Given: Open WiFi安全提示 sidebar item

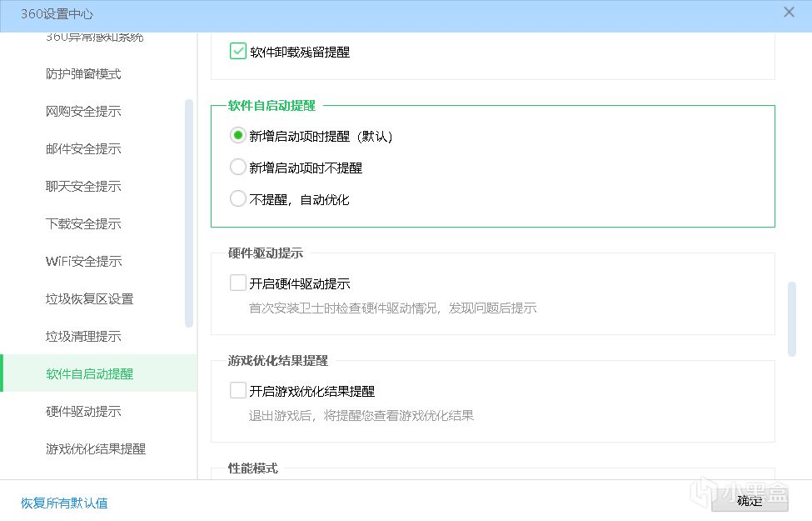Looking at the screenshot, I should point(84,262).
